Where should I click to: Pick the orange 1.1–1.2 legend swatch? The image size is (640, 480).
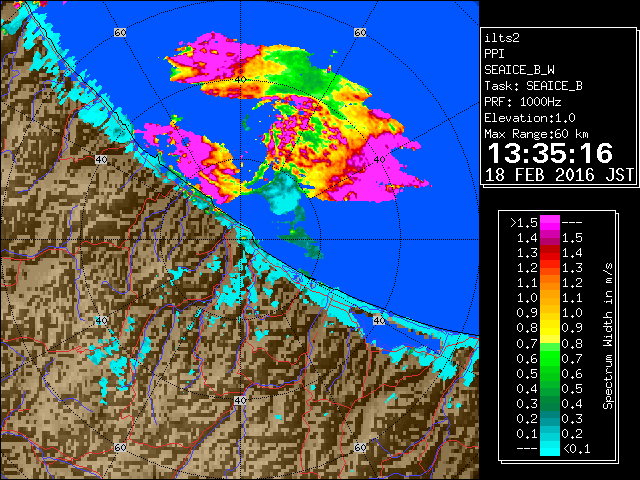(550, 283)
